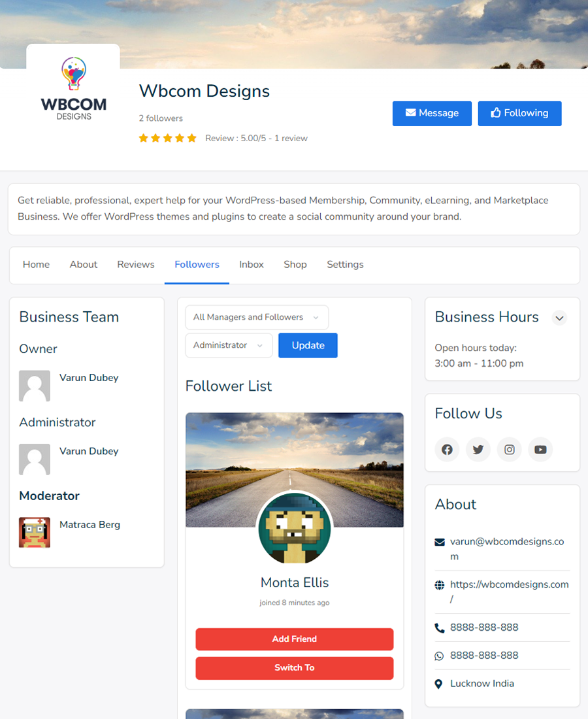Click the five-star review rating

pyautogui.click(x=168, y=138)
